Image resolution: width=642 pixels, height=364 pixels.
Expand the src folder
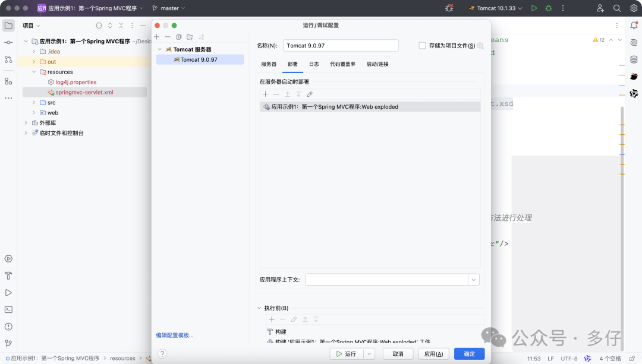(34, 103)
